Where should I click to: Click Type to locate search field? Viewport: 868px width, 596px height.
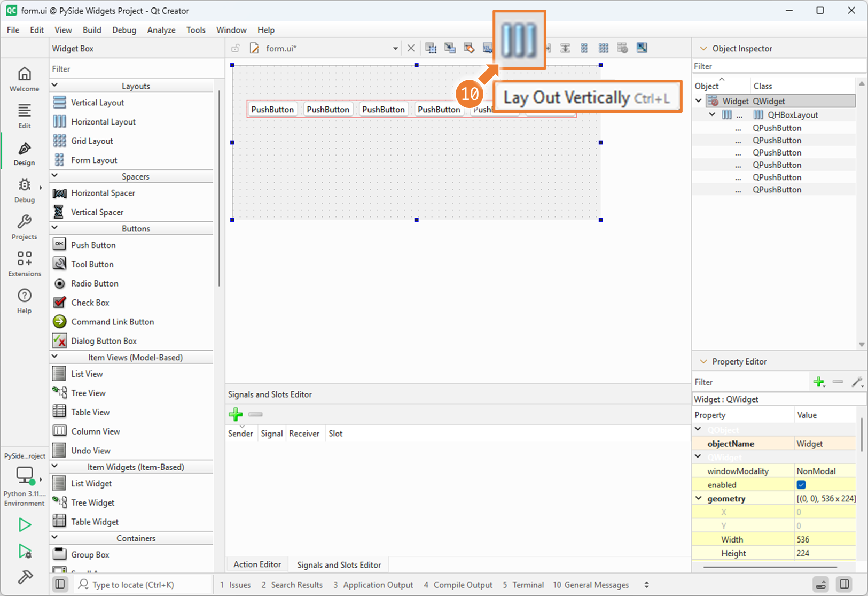pyautogui.click(x=142, y=584)
